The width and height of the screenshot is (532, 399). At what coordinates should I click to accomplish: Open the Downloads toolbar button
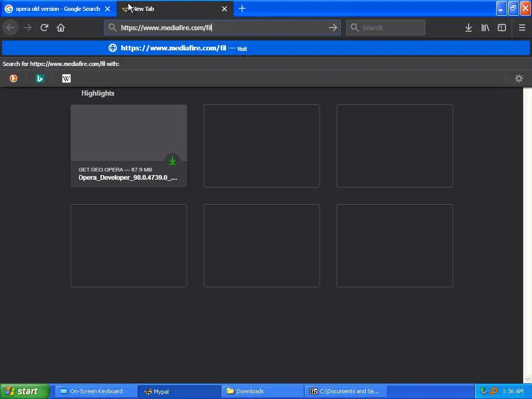pyautogui.click(x=468, y=28)
